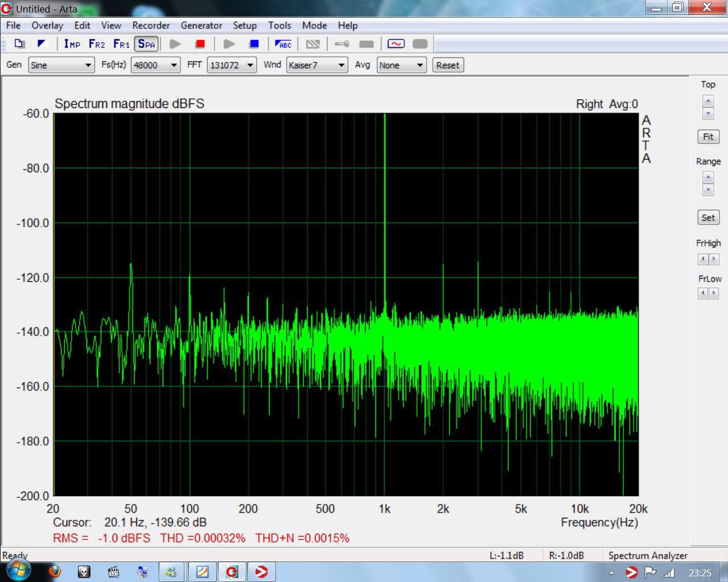Click the grayed key-shaped toolbar icon

click(342, 44)
